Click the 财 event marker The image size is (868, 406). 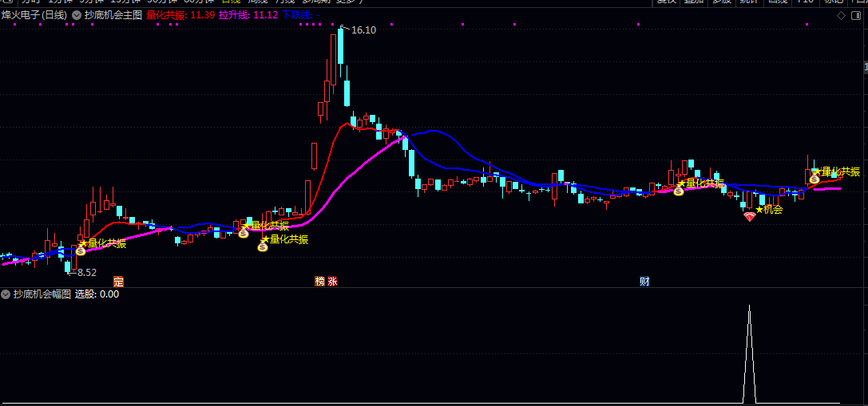click(x=644, y=281)
